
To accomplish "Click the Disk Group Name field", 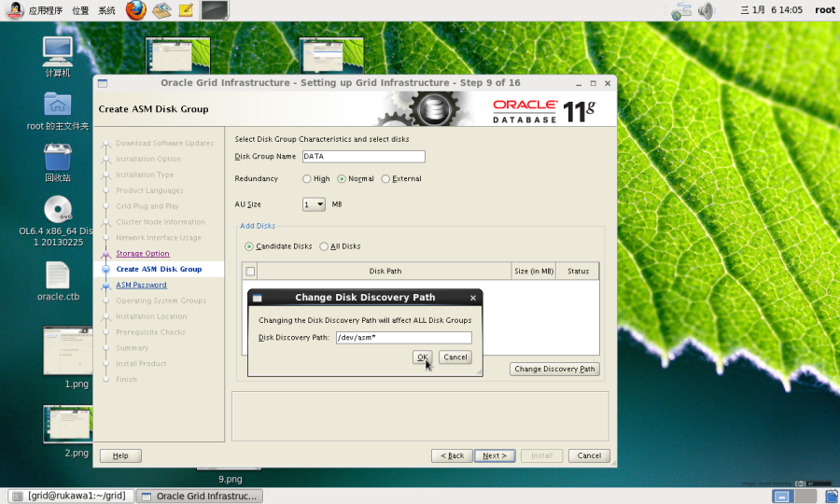I will coord(363,157).
